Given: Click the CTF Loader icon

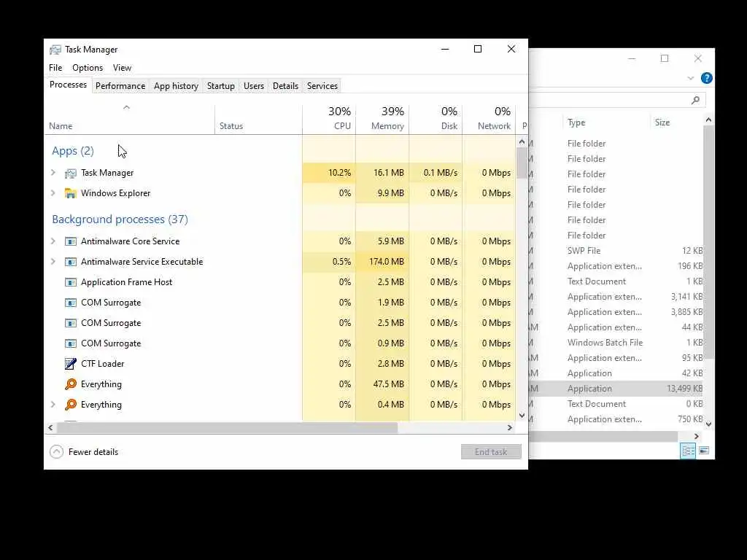Looking at the screenshot, I should [71, 364].
